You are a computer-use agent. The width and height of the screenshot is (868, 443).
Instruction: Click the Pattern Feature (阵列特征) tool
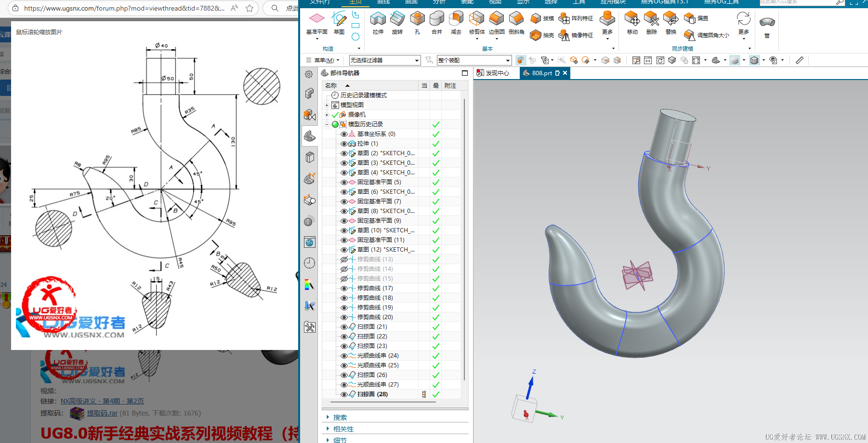pos(576,18)
